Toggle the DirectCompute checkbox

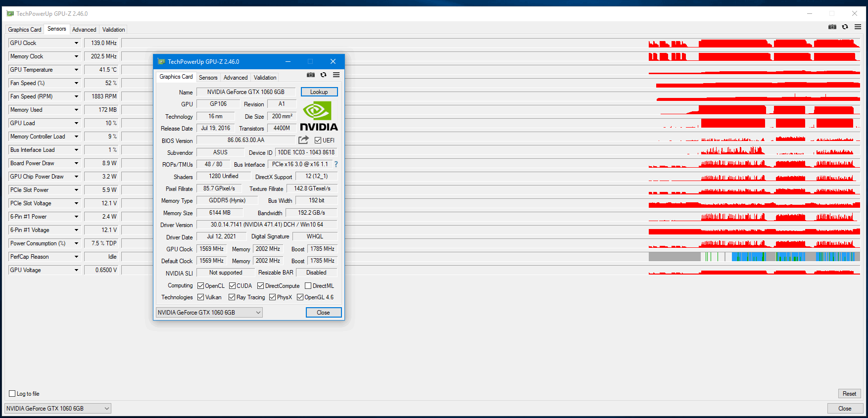pyautogui.click(x=260, y=285)
